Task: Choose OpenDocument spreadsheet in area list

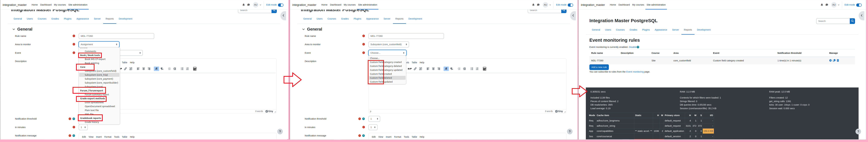Action: (100, 106)
